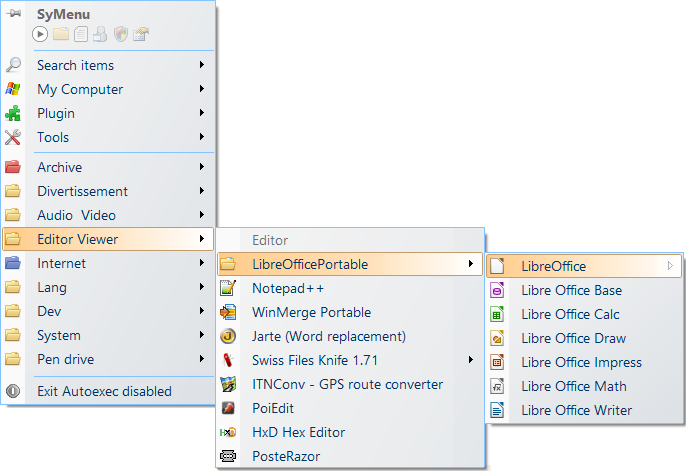Launch PosteRazor
686x471 pixels.
pos(287,456)
